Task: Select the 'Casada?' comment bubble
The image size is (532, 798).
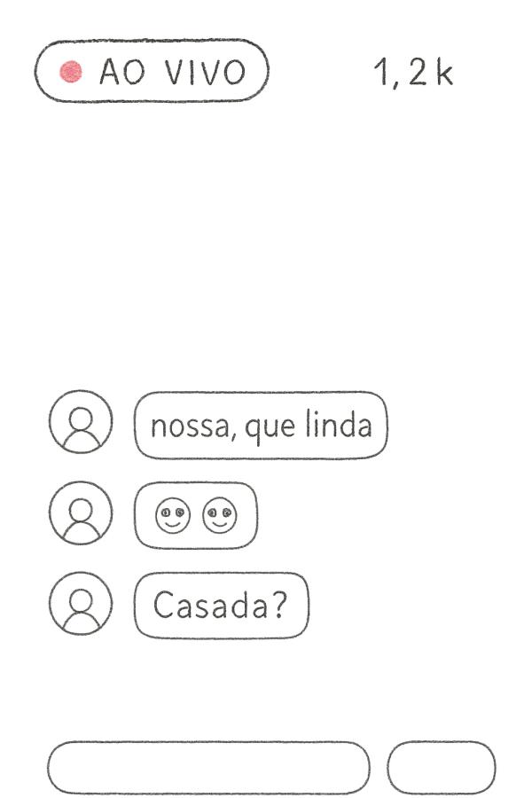Action: pyautogui.click(x=222, y=605)
